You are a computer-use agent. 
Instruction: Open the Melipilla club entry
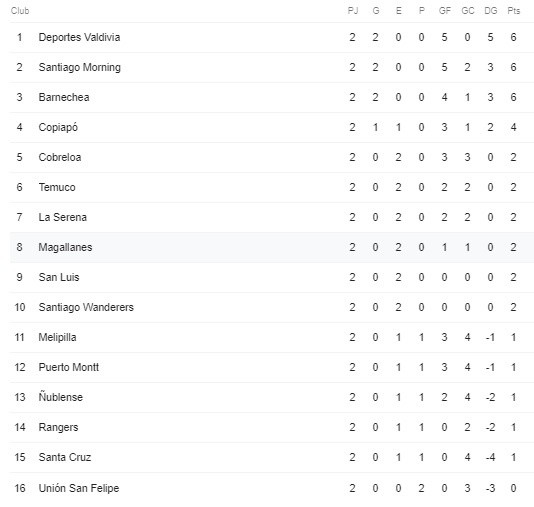272,337
